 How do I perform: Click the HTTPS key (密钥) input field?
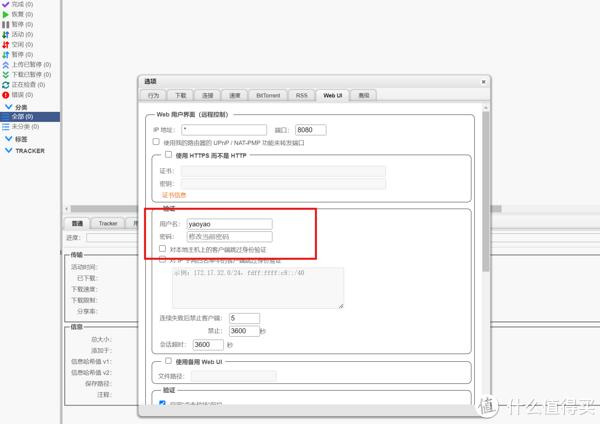[x=283, y=184]
